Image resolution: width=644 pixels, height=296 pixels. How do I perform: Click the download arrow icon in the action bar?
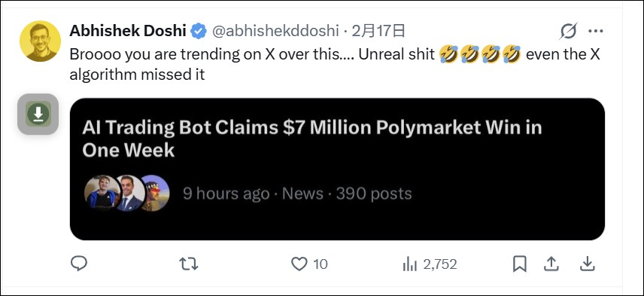tap(588, 264)
